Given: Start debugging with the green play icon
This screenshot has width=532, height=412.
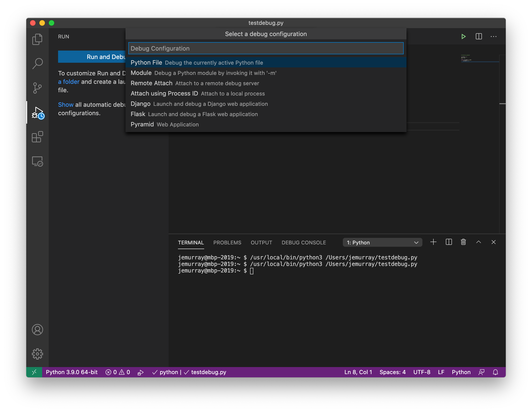Looking at the screenshot, I should pyautogui.click(x=464, y=36).
